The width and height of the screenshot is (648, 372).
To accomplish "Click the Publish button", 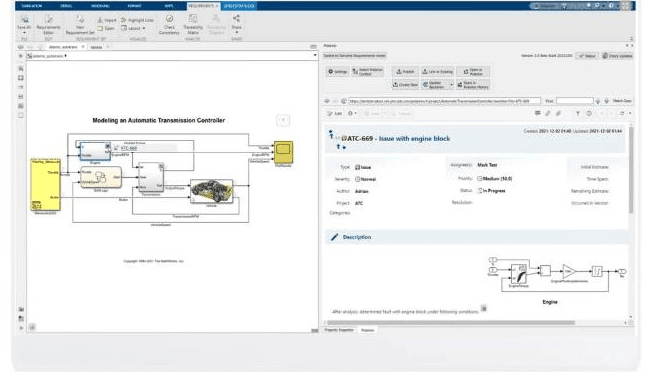I will coord(405,72).
